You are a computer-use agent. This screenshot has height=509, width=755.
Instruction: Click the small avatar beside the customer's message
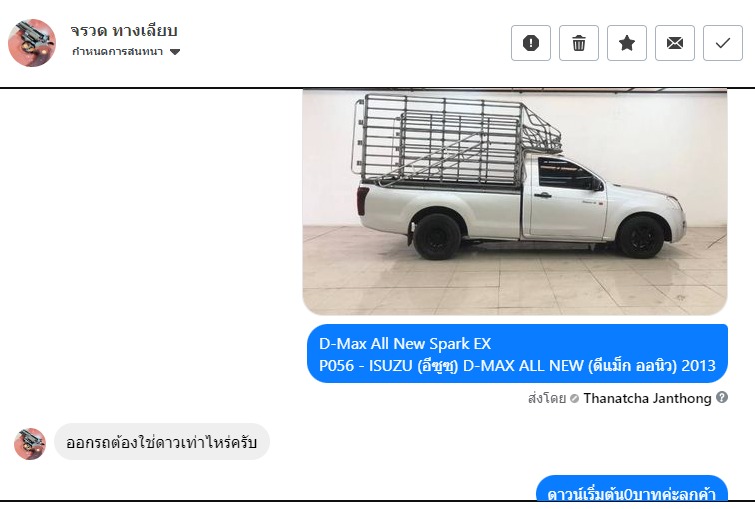point(30,444)
